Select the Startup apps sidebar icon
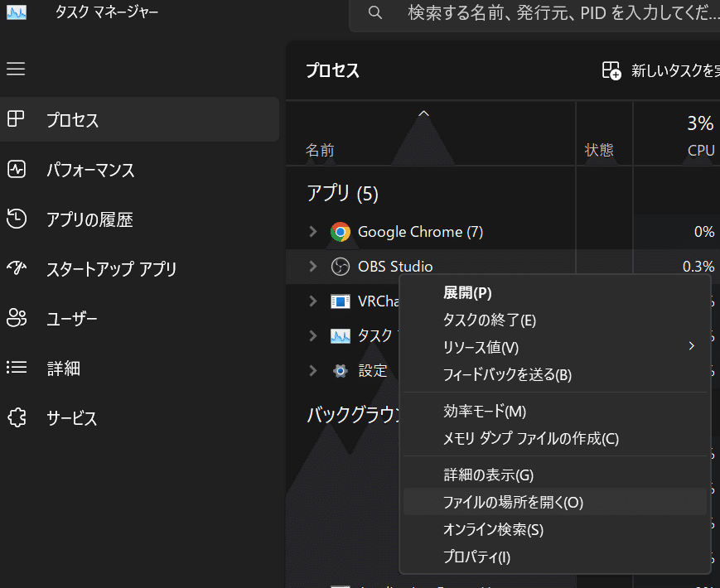Viewport: 720px width, 588px height. point(17,268)
